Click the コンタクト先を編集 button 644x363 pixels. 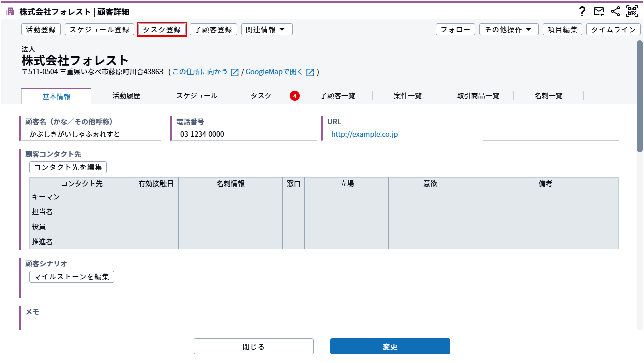coord(68,167)
